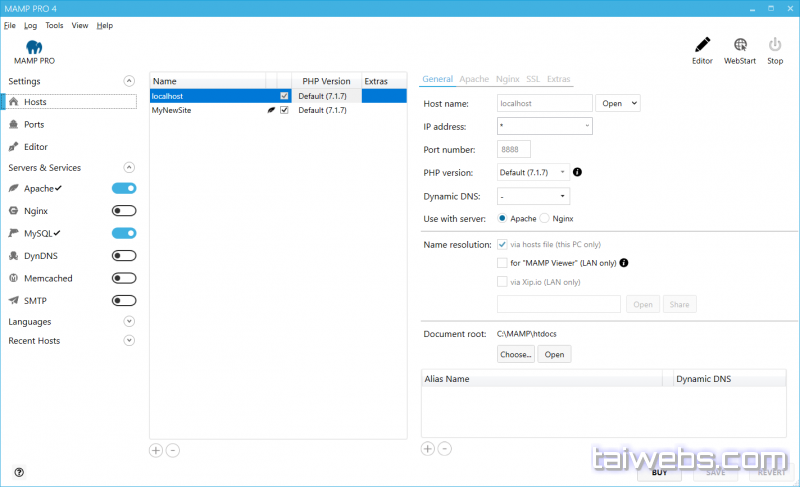Launch WebStart globe icon
This screenshot has width=800, height=487.
tap(740, 45)
